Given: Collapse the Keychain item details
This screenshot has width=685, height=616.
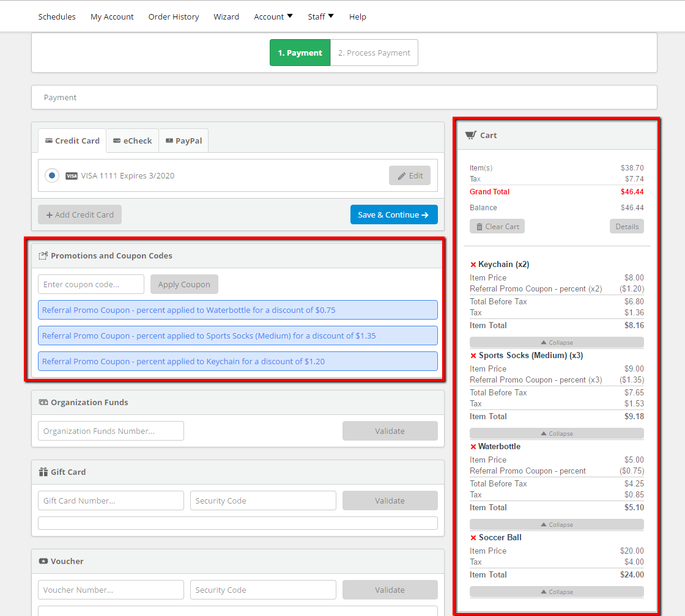Looking at the screenshot, I should pos(557,342).
